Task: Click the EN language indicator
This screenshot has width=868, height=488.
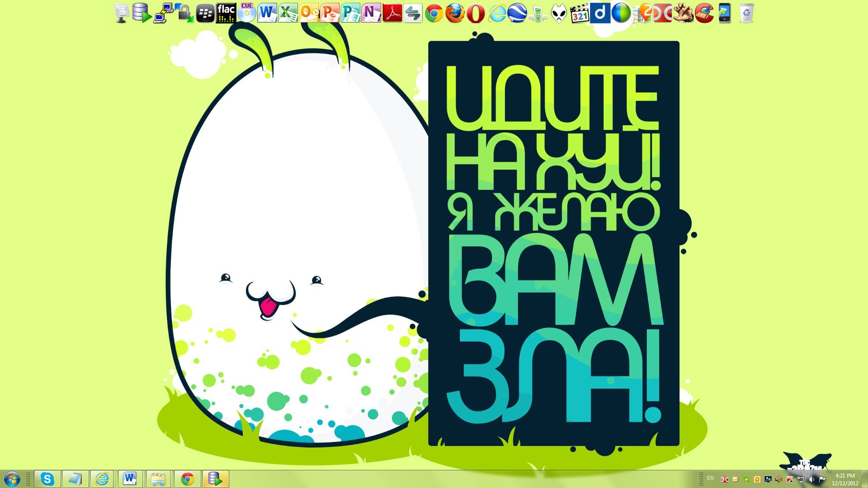Action: [x=710, y=478]
